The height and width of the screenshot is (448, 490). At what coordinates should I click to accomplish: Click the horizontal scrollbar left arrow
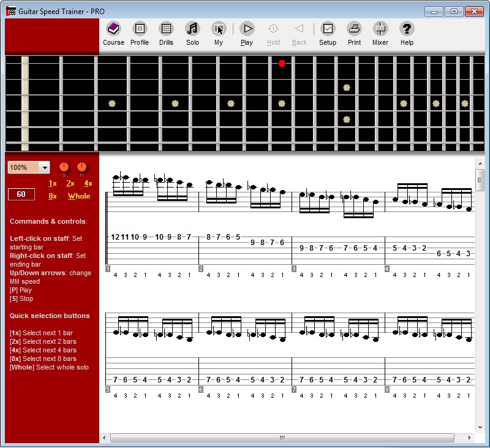[x=104, y=438]
